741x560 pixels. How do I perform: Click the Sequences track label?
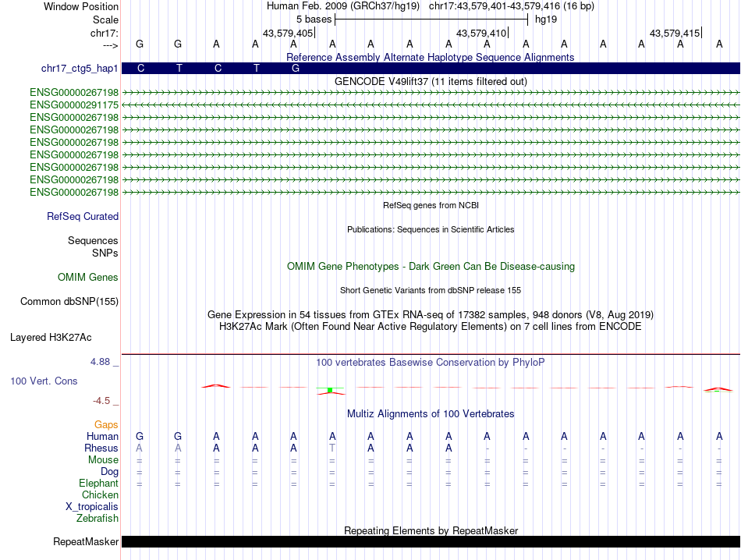(93, 240)
